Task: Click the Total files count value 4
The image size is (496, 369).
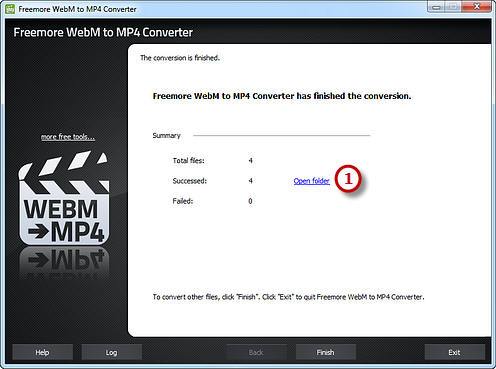Action: (250, 161)
